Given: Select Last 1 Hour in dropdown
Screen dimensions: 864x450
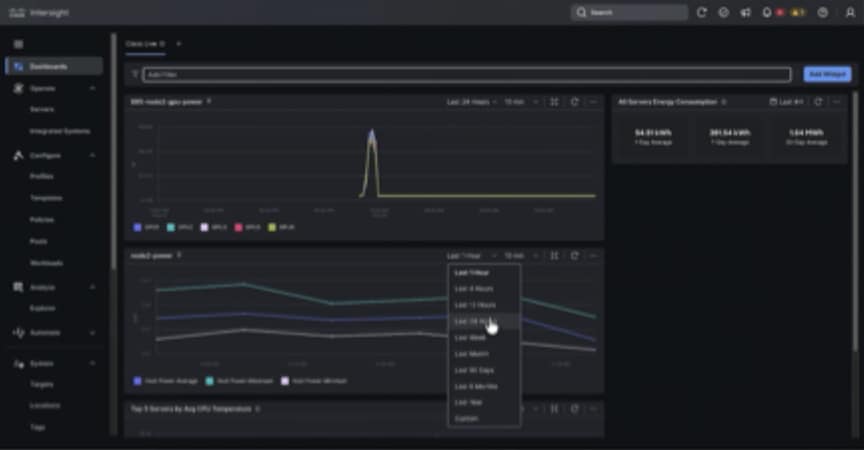Looking at the screenshot, I should pyautogui.click(x=484, y=273).
